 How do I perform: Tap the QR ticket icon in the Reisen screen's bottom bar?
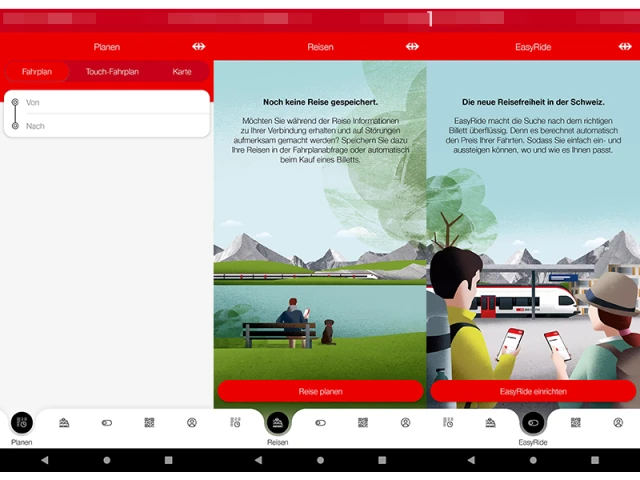363,423
